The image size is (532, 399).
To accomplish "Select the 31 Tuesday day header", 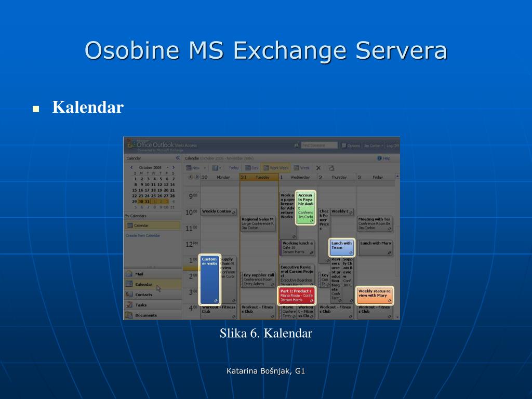I will pyautogui.click(x=259, y=177).
